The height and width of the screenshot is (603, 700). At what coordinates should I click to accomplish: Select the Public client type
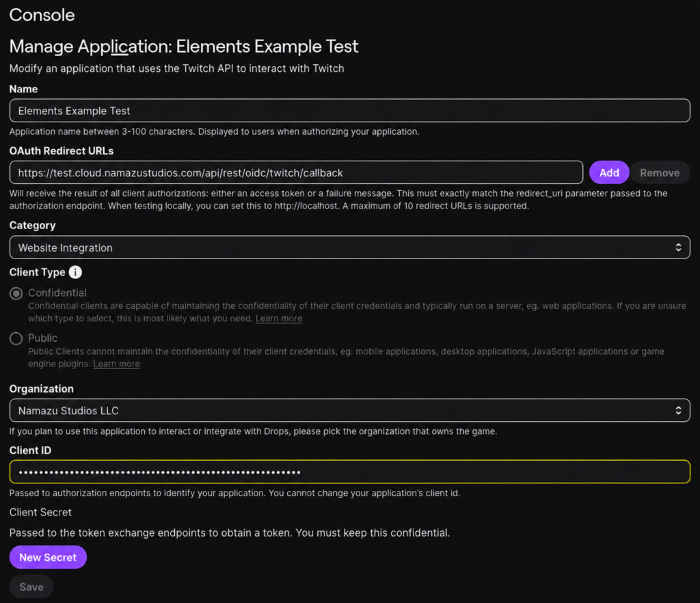pos(16,338)
